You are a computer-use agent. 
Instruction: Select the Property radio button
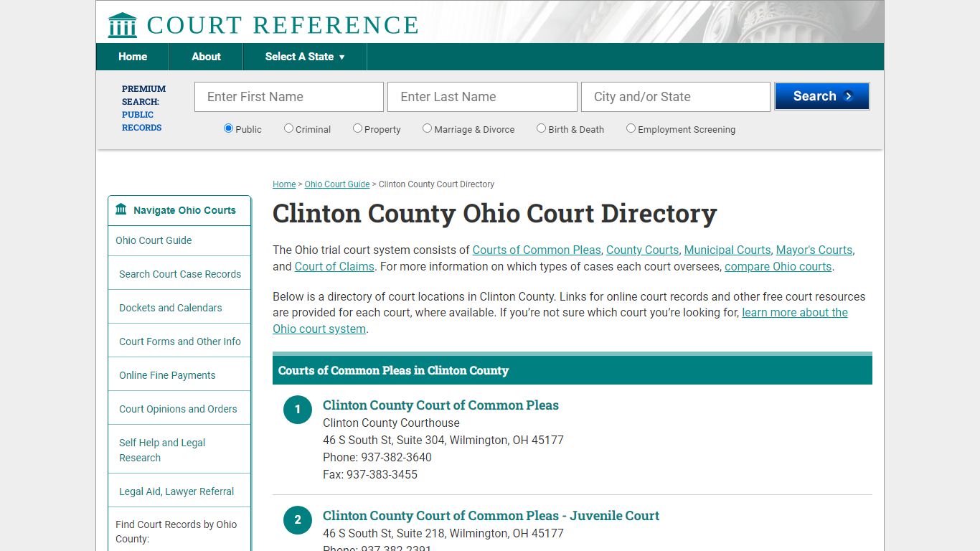(357, 128)
